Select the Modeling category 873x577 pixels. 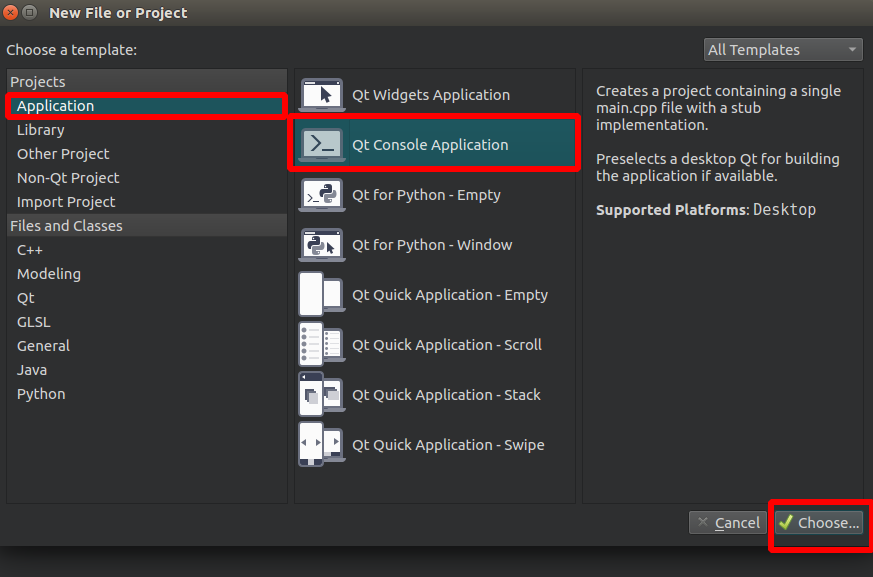(49, 274)
